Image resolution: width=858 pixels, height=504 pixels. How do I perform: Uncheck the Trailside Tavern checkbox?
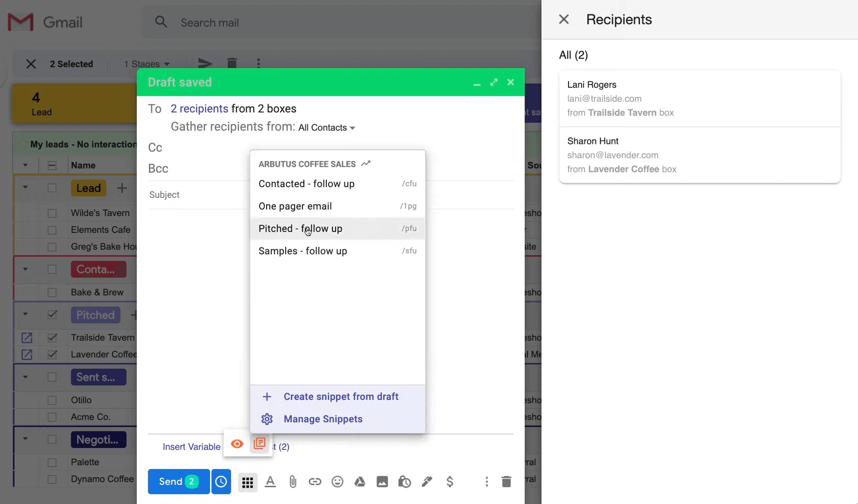(52, 337)
